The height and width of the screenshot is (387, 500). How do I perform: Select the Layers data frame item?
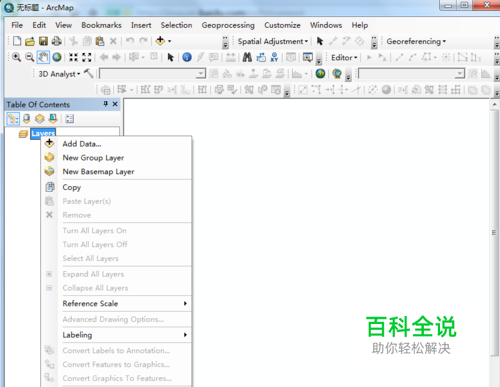[43, 133]
